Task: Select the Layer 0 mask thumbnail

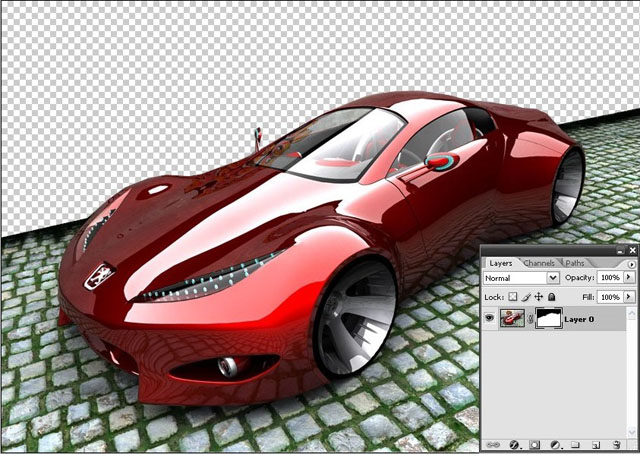Action: click(549, 318)
